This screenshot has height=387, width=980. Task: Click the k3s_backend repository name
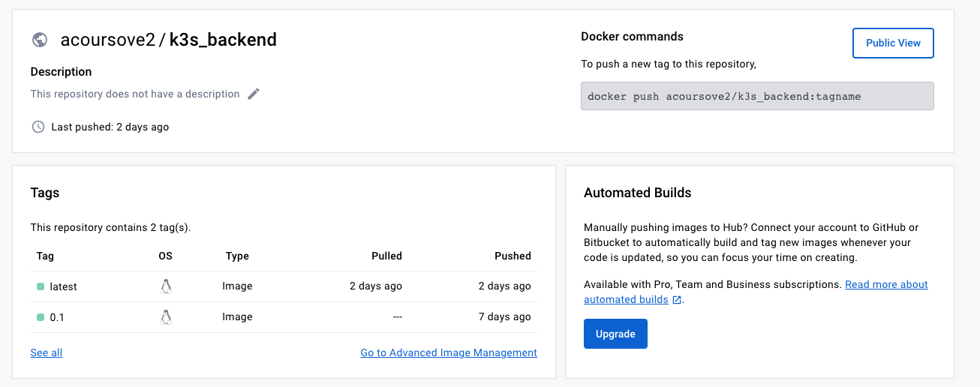click(223, 40)
